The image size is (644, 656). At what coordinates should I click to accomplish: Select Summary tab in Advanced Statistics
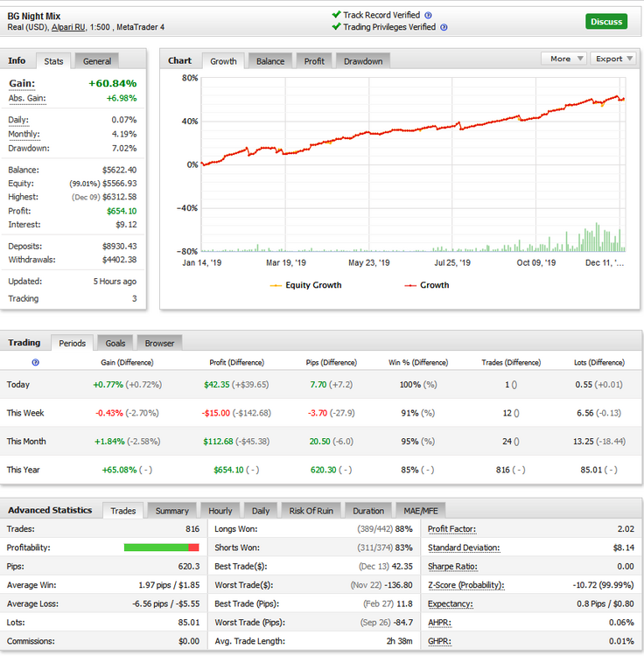coord(172,511)
